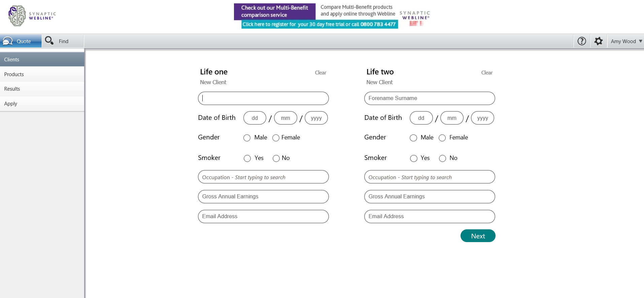644x298 pixels.
Task: Select the Apply sidebar item
Action: [11, 104]
